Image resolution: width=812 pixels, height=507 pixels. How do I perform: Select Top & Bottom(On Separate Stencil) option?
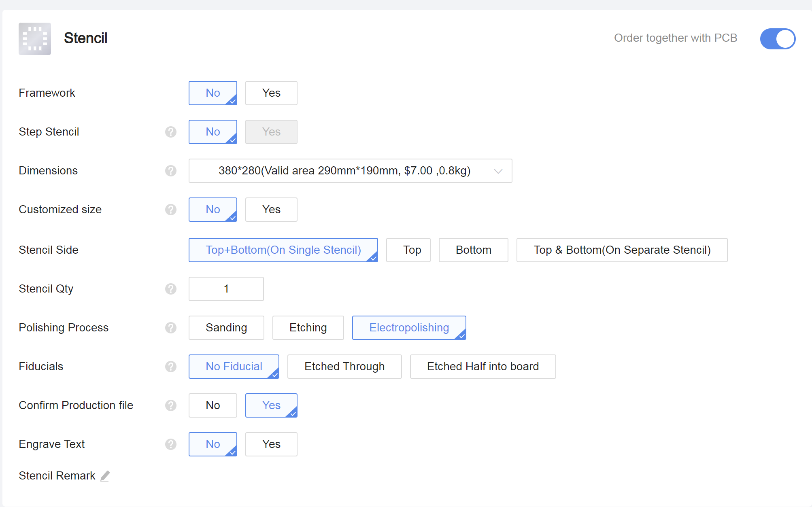click(622, 250)
